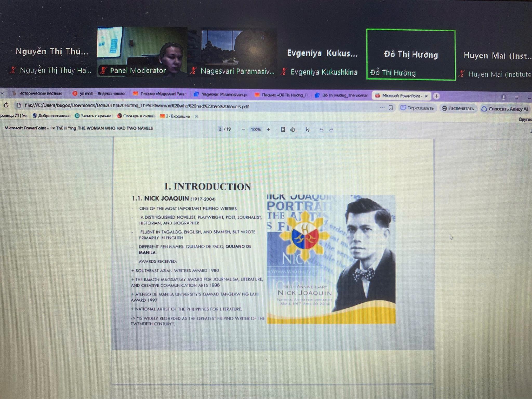Zoom in with the plus icon
Screen dimensions: 532x399
click(268, 129)
